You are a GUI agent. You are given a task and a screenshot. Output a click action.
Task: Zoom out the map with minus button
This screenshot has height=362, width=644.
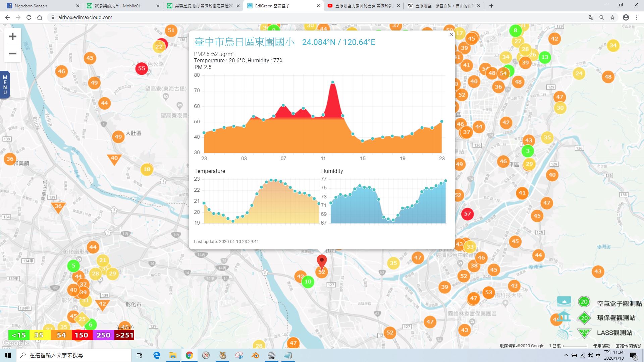coord(12,54)
